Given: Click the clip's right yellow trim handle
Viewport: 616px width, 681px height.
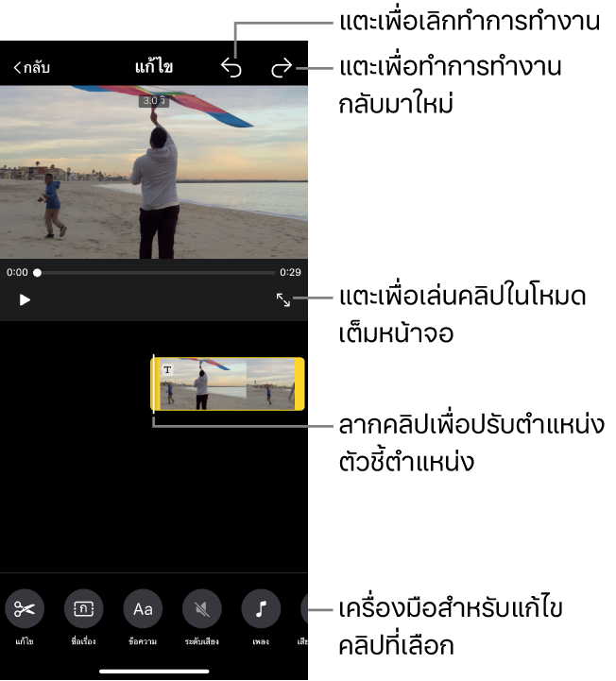Looking at the screenshot, I should click(x=299, y=383).
